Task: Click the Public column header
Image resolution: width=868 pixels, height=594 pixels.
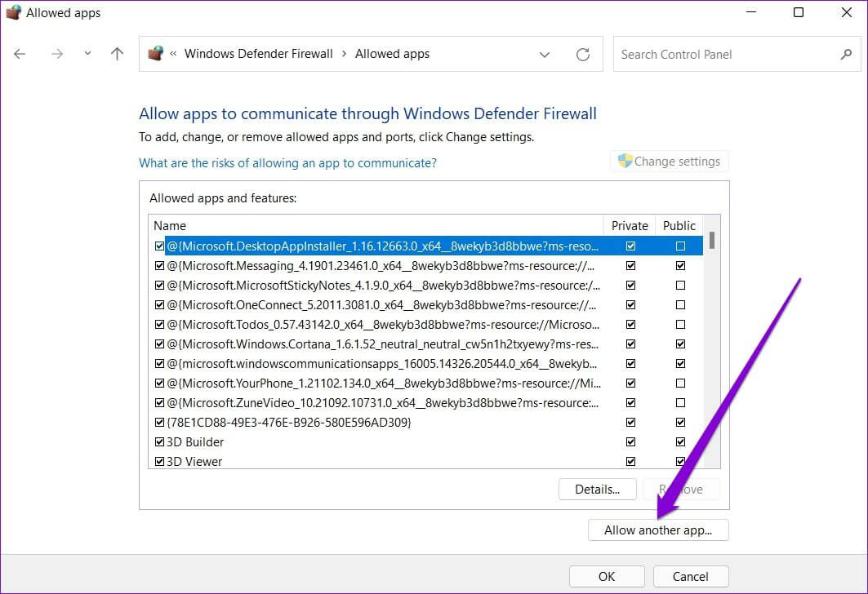Action: (679, 226)
